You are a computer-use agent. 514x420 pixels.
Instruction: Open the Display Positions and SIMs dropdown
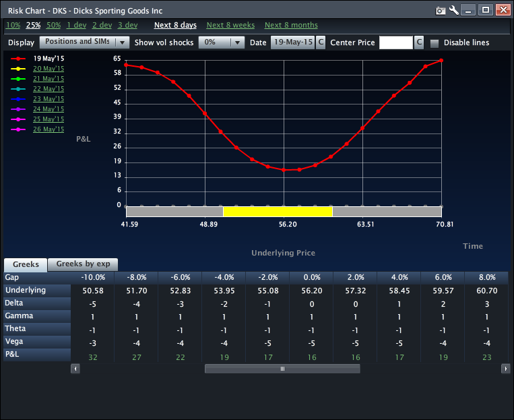click(84, 42)
